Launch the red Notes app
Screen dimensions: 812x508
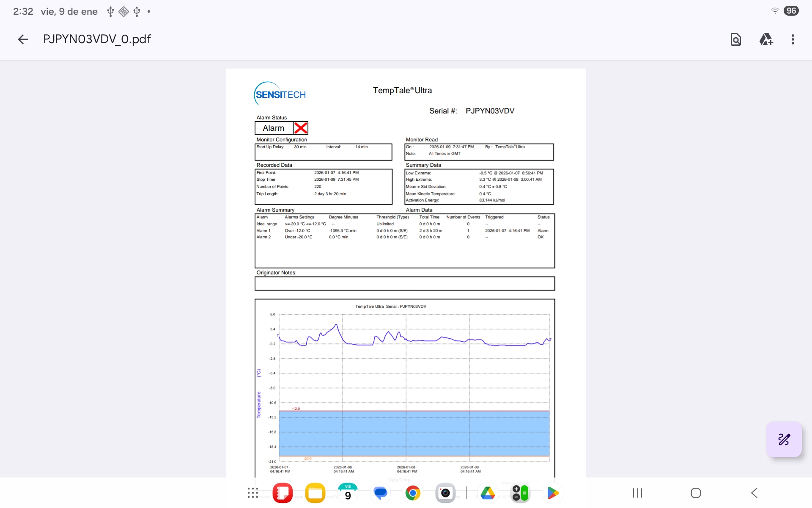[283, 493]
